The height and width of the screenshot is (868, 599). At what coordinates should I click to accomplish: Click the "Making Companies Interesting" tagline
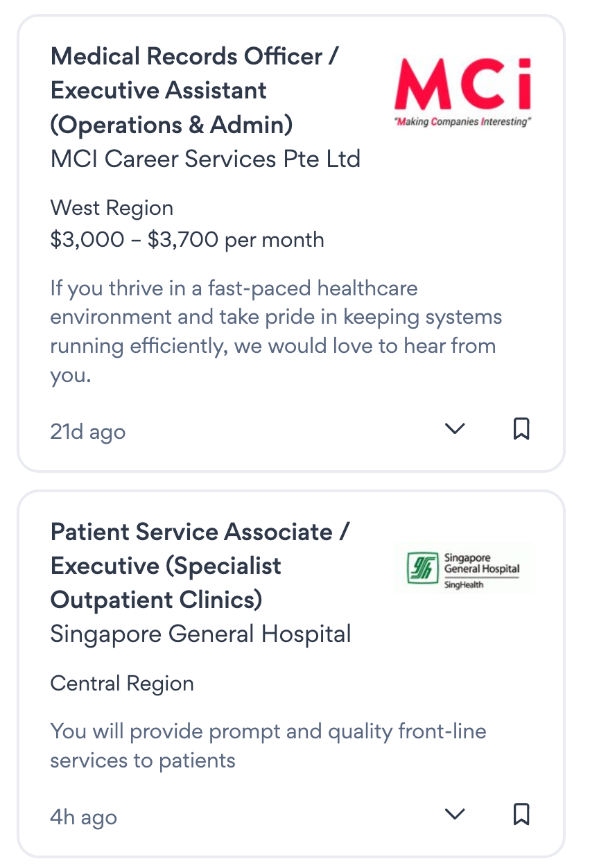click(462, 122)
